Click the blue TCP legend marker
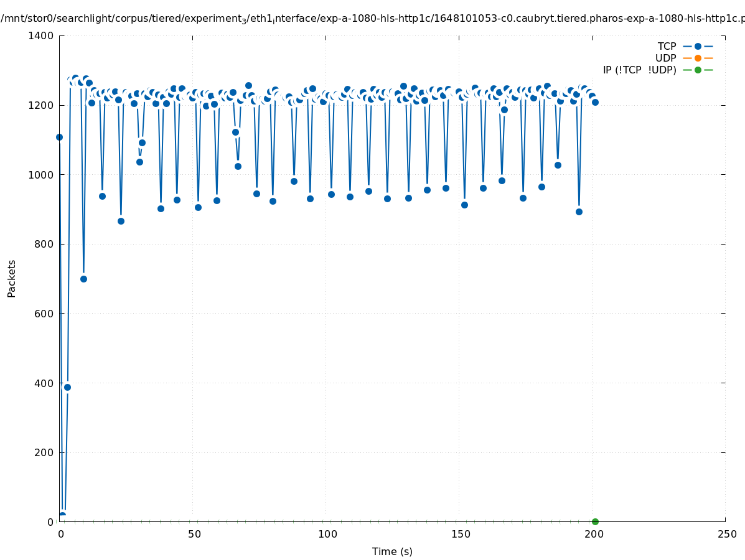 click(x=698, y=46)
